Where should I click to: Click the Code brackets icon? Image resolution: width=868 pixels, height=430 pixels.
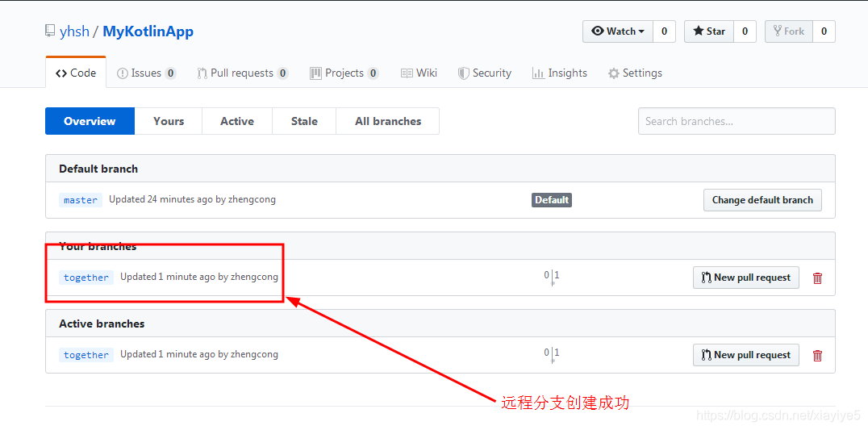click(61, 73)
